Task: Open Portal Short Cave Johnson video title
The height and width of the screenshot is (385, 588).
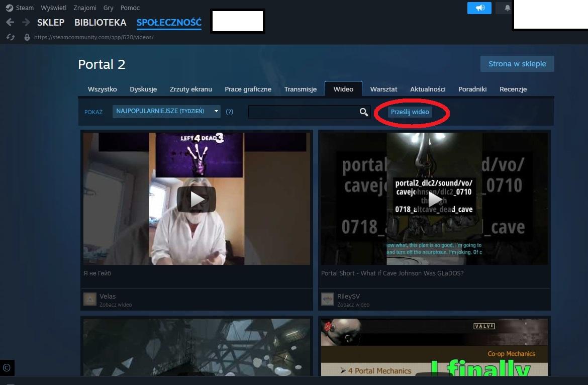Action: click(392, 273)
